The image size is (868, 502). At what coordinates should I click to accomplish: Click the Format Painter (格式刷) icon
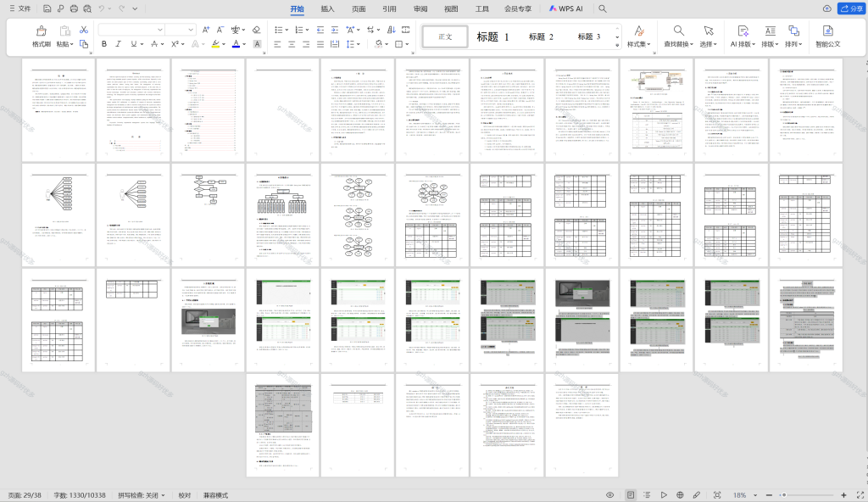[x=41, y=31]
